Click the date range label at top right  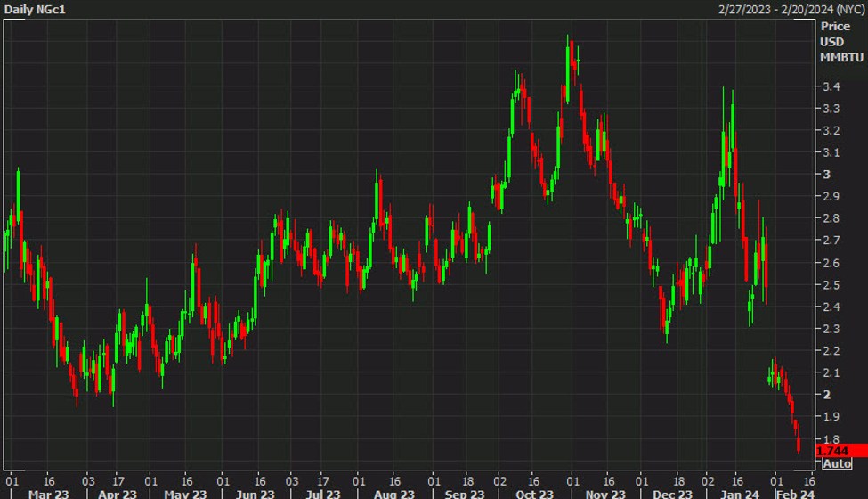point(791,9)
